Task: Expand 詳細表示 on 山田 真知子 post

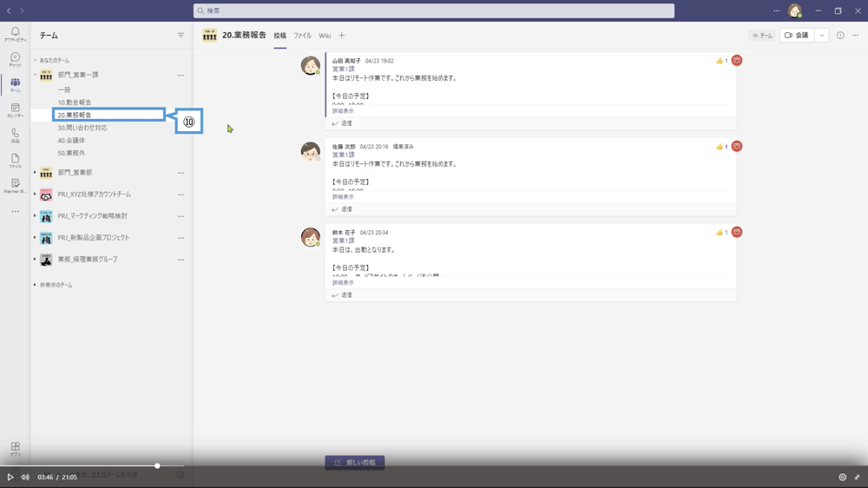Action: pos(343,111)
